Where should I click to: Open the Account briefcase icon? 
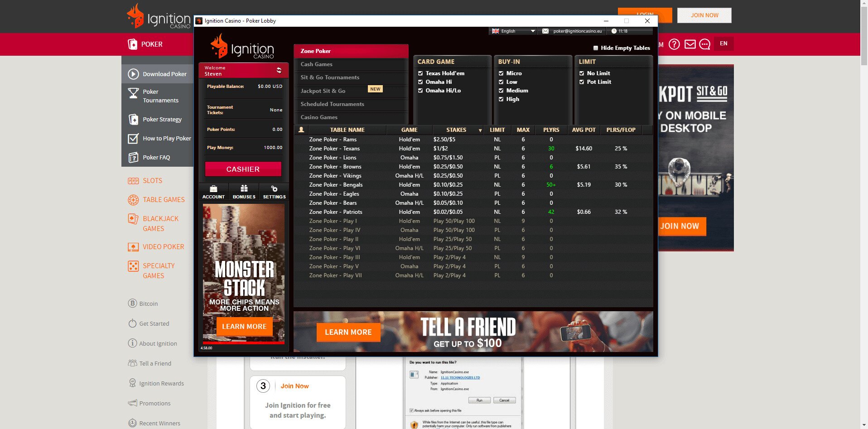(213, 189)
